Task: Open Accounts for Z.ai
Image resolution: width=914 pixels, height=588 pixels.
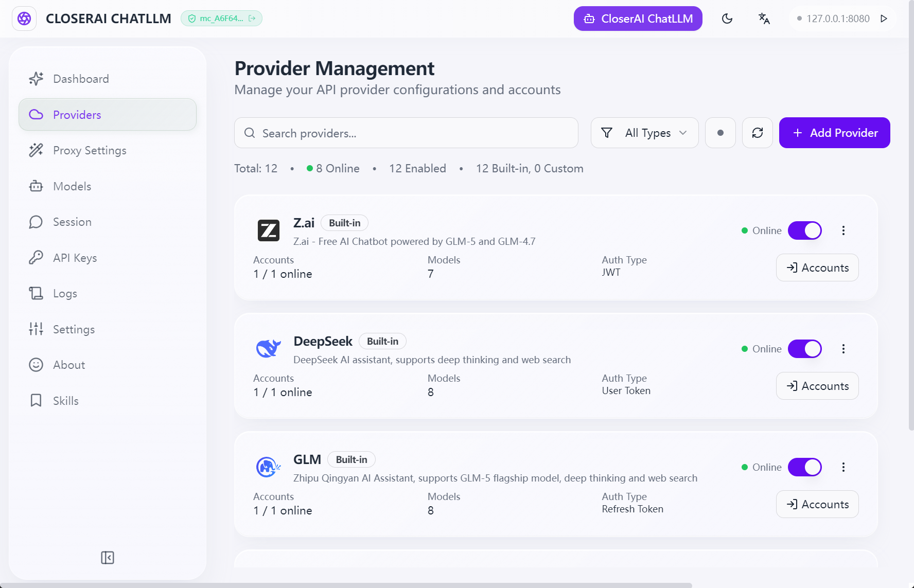Action: coord(817,268)
